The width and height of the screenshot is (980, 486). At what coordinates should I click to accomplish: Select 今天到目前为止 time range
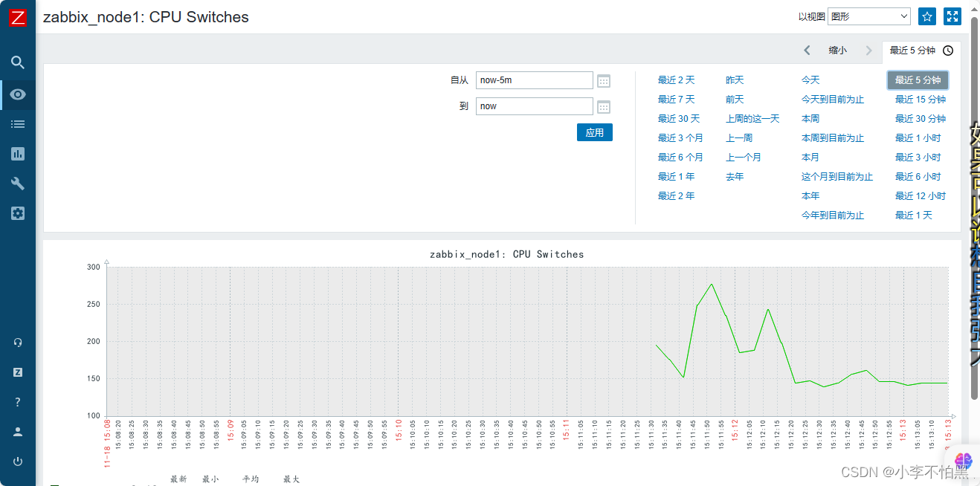(x=833, y=100)
